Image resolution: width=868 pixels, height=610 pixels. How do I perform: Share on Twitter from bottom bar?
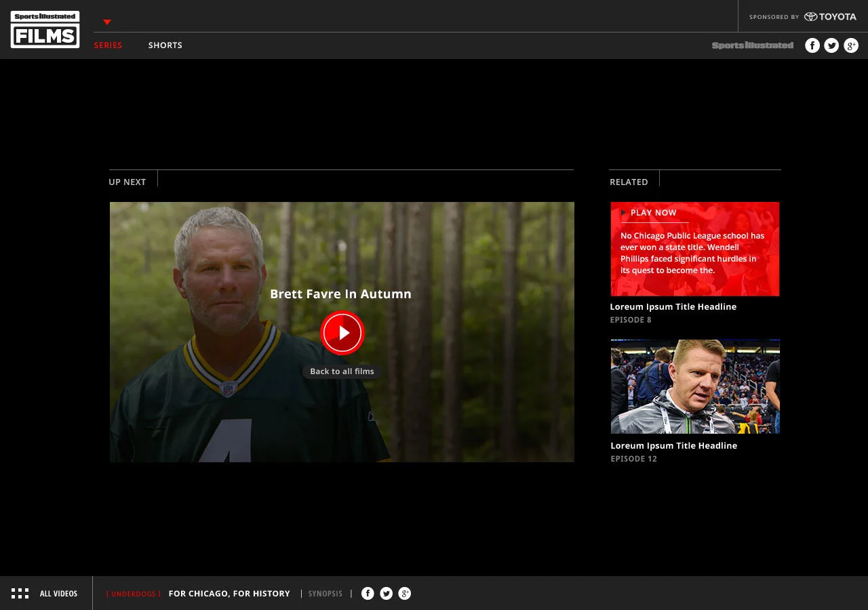tap(386, 594)
